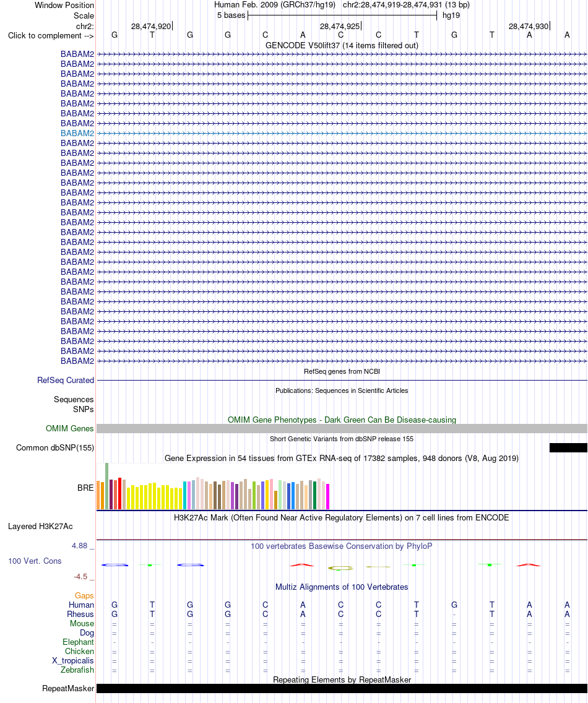Select the X_tropicalis alignment row label

[x=72, y=660]
